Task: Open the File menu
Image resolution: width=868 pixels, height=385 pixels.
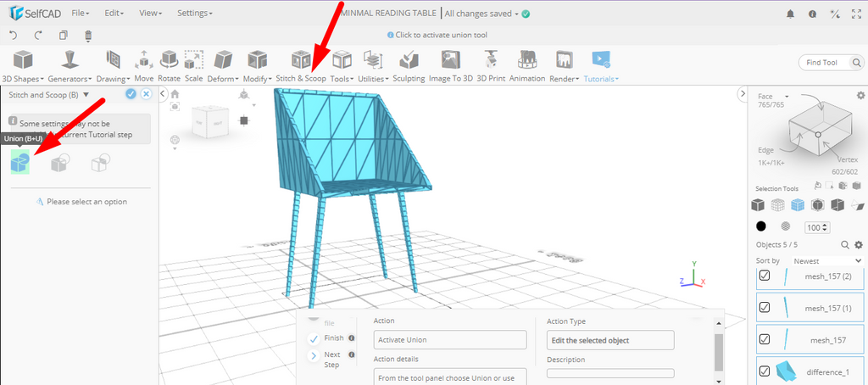Action: tap(81, 14)
